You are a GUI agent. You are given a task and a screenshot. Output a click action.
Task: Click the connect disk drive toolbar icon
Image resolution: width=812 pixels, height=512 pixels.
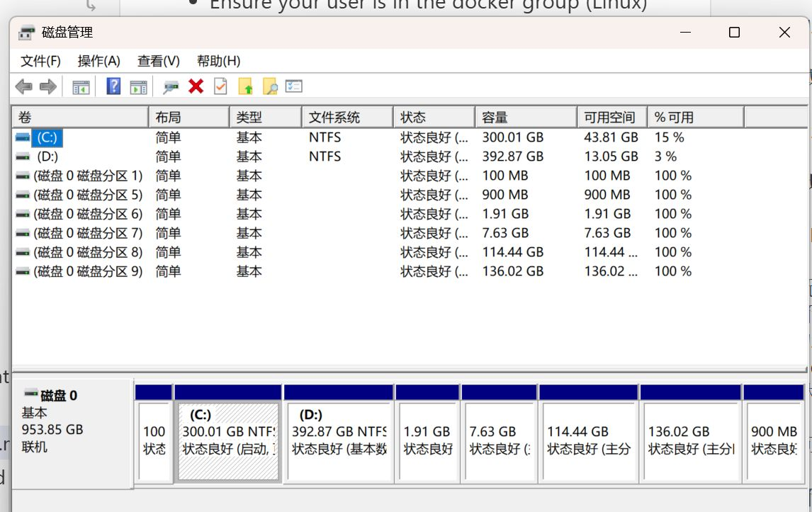click(170, 87)
